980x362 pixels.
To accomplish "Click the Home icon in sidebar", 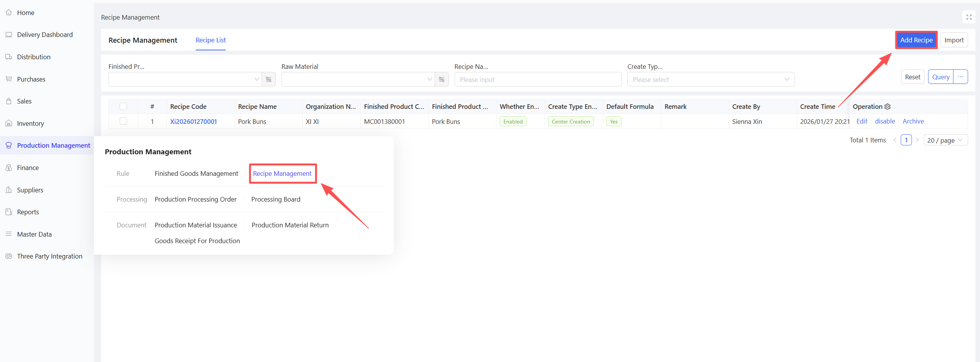I will 9,13.
